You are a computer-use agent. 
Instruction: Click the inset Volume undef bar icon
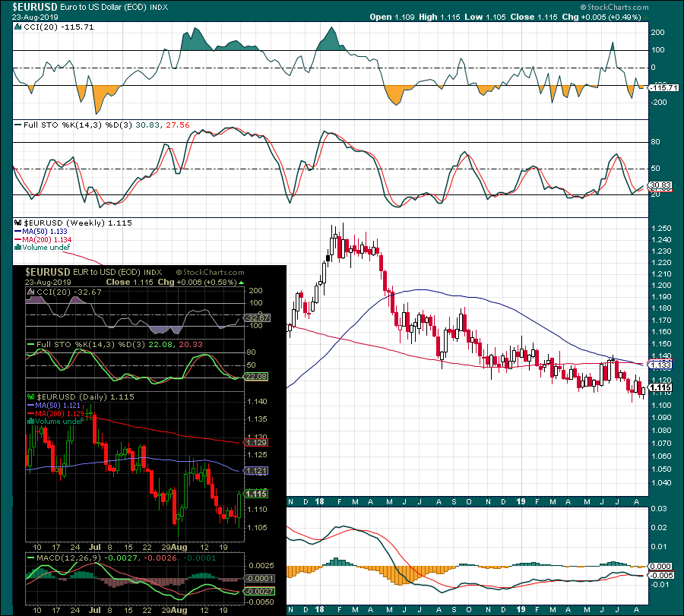30,421
